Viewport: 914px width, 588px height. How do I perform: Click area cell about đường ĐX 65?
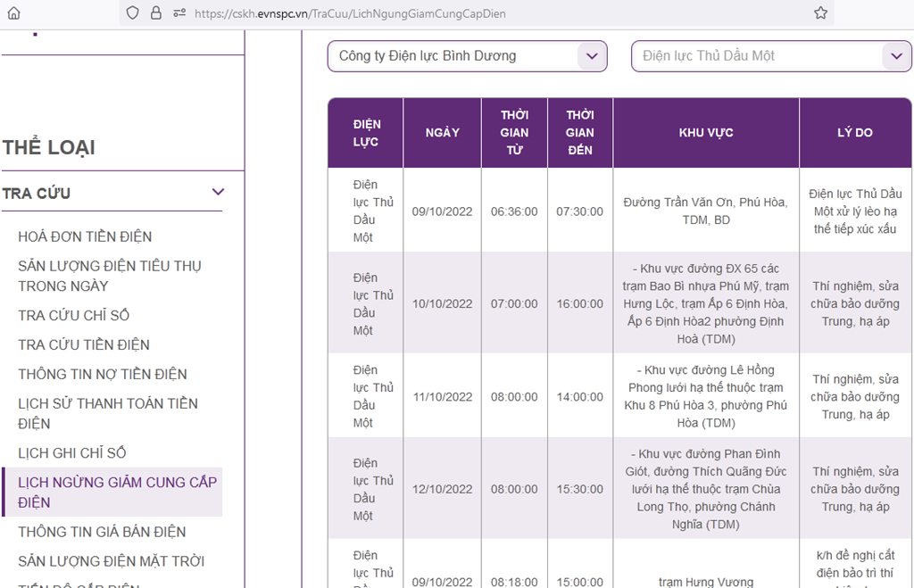(706, 303)
